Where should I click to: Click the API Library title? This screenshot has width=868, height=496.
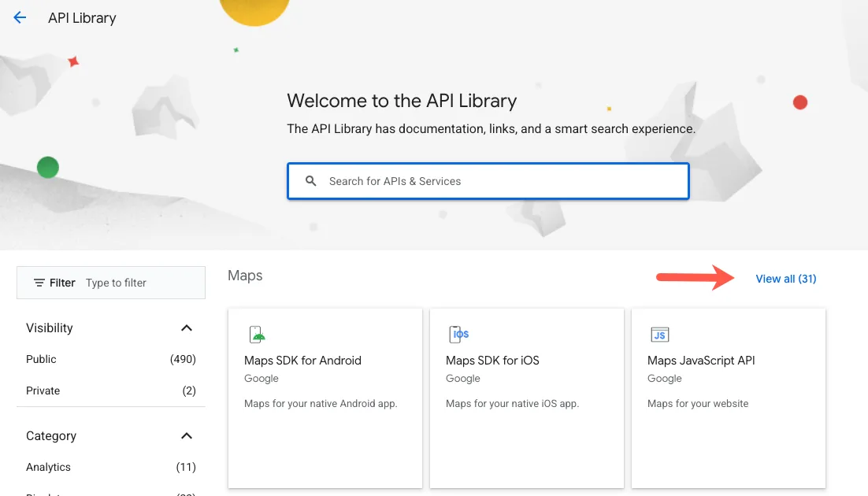(x=82, y=17)
